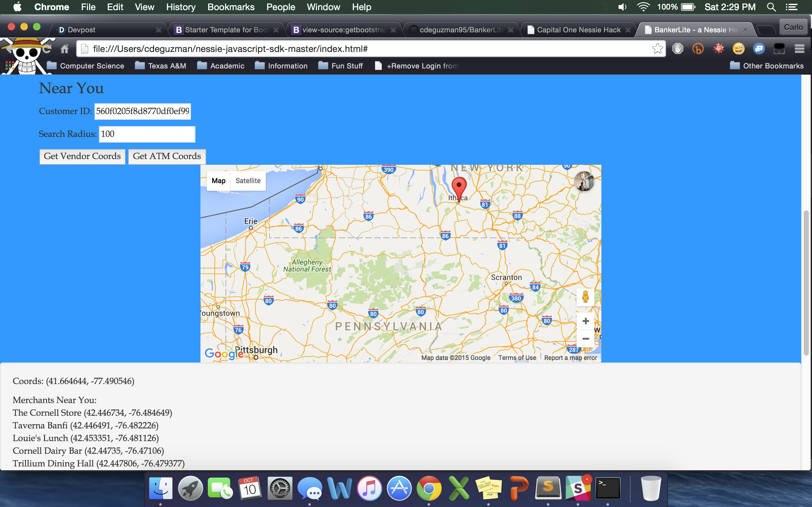Viewport: 812px width, 507px height.
Task: Open Spotlight search magnifier icon
Action: [x=771, y=7]
